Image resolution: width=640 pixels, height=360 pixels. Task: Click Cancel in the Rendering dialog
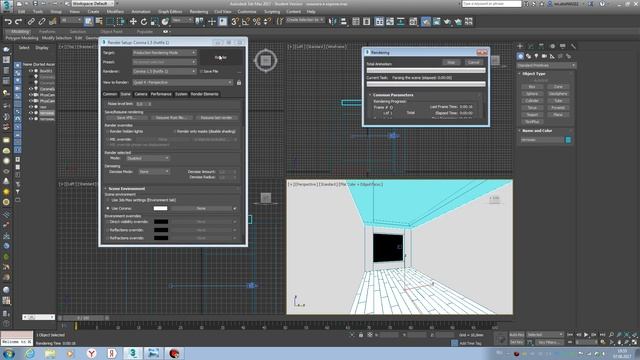coord(473,62)
